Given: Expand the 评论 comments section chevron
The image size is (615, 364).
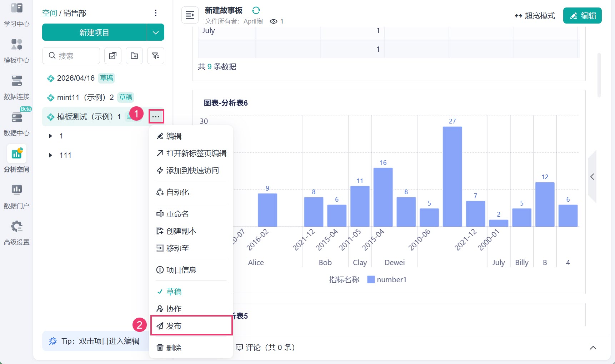Looking at the screenshot, I should coord(593,348).
